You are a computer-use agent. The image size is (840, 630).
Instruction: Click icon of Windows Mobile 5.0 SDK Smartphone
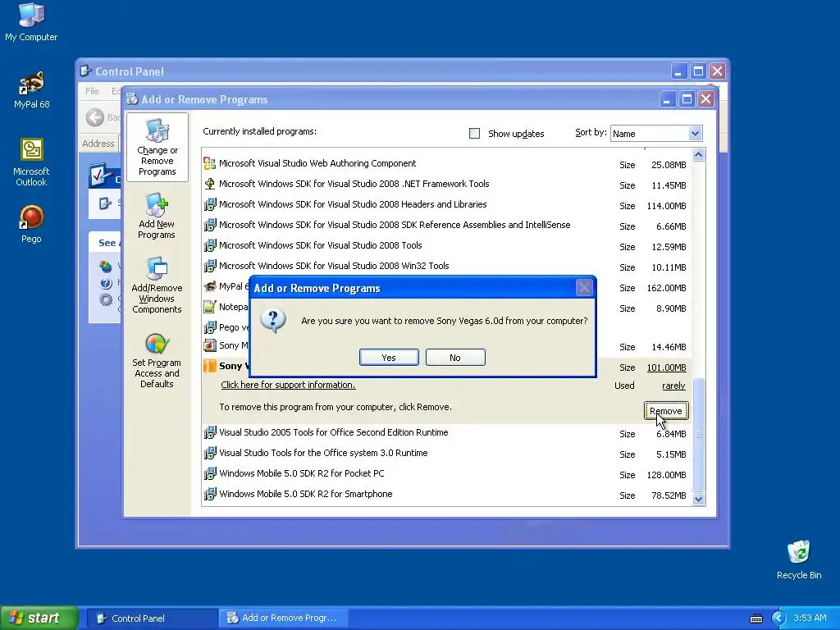(x=209, y=494)
